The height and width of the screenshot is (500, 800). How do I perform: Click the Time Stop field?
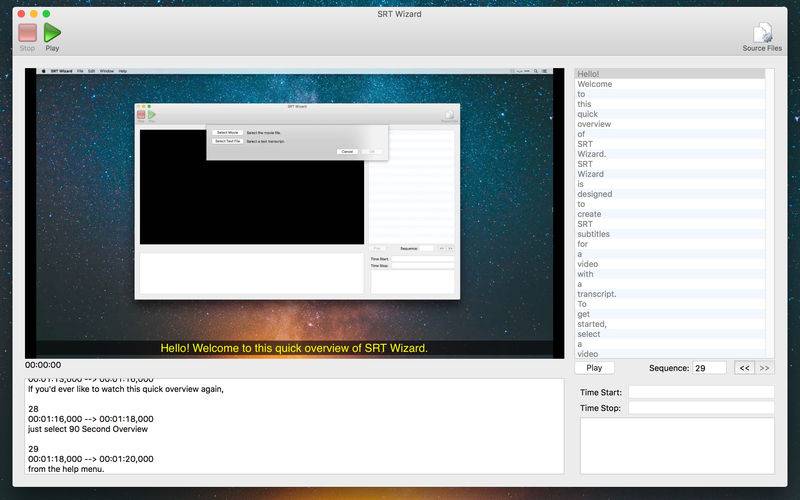701,408
